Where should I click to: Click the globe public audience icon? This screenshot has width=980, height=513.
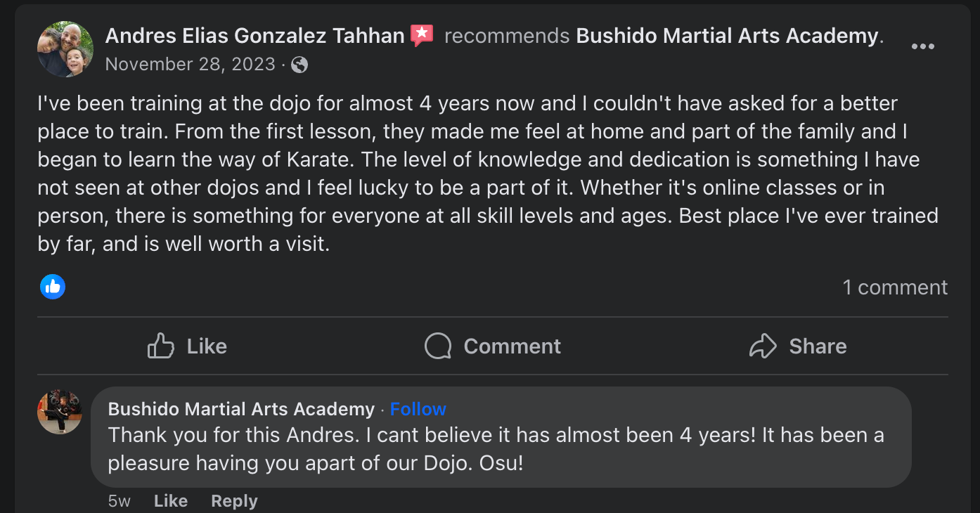pyautogui.click(x=299, y=65)
